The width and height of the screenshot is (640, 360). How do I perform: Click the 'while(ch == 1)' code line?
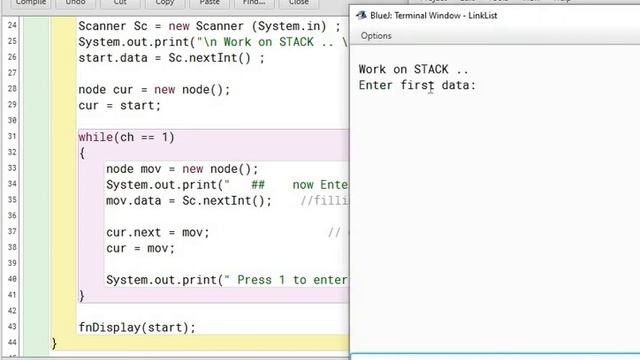click(x=127, y=137)
